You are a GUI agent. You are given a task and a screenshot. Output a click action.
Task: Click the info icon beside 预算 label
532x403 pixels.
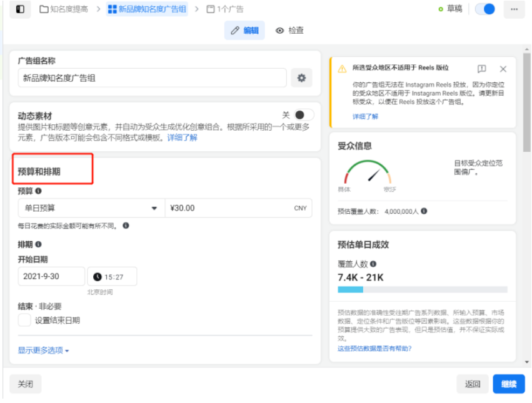(x=38, y=191)
